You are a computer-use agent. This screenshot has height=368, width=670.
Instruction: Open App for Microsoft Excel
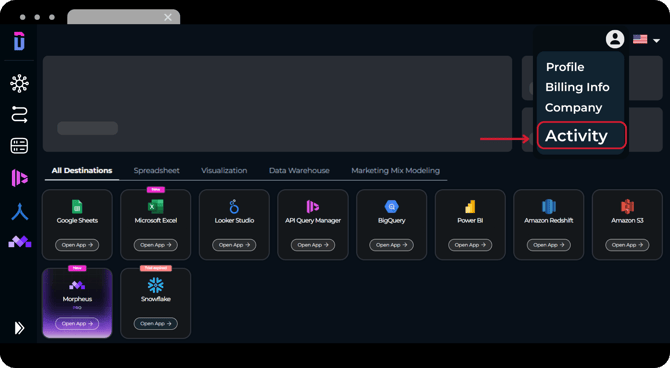click(156, 245)
